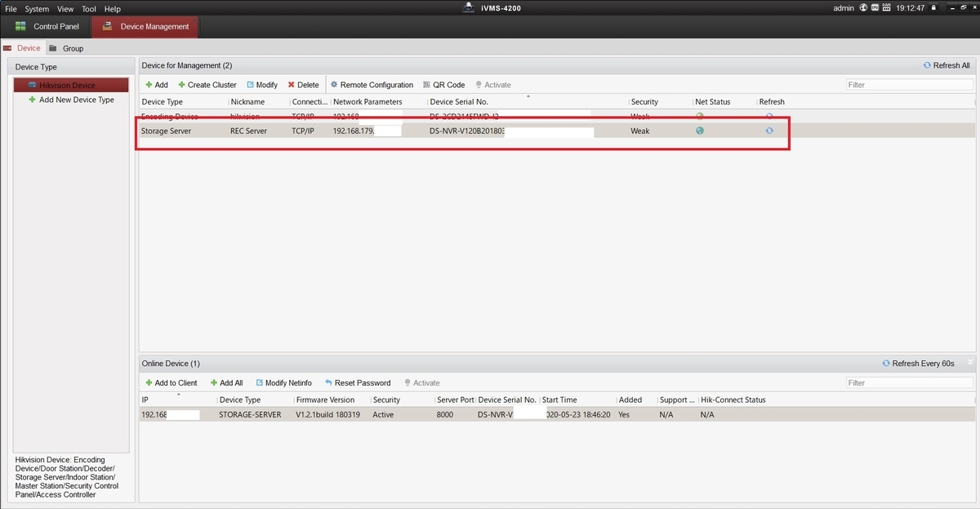Focus the Filter field in Online Device panel
Screen dimensions: 980x509
click(910, 383)
